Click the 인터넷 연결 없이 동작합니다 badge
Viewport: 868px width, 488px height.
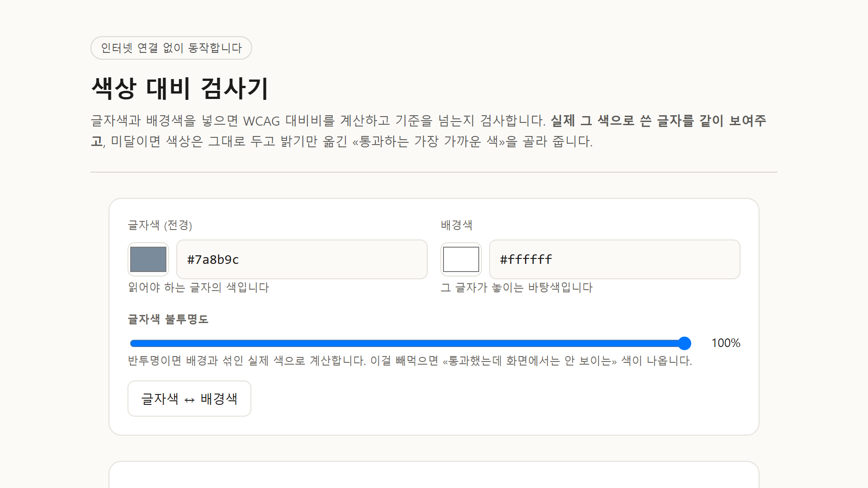point(171,48)
